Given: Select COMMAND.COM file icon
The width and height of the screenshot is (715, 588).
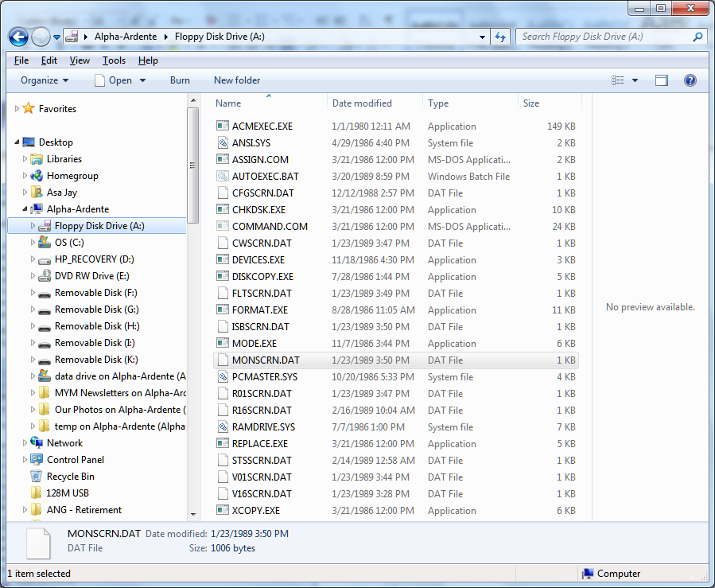Looking at the screenshot, I should point(223,226).
